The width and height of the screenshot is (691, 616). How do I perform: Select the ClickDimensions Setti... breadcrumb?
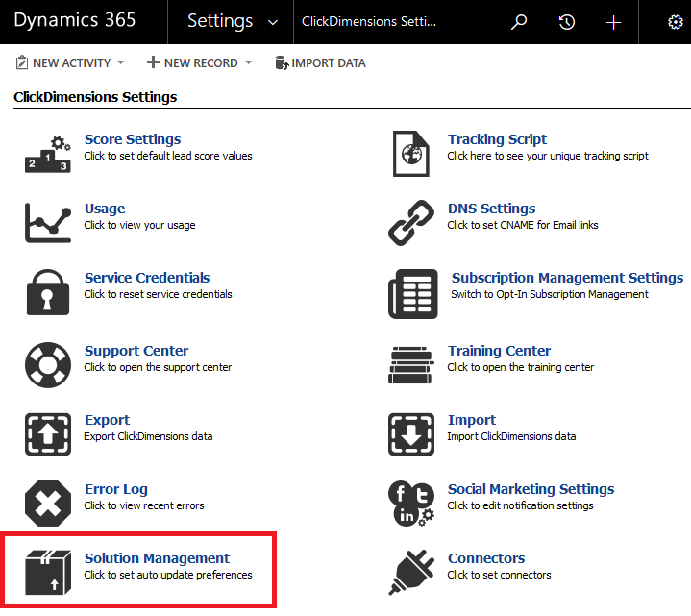tap(369, 21)
